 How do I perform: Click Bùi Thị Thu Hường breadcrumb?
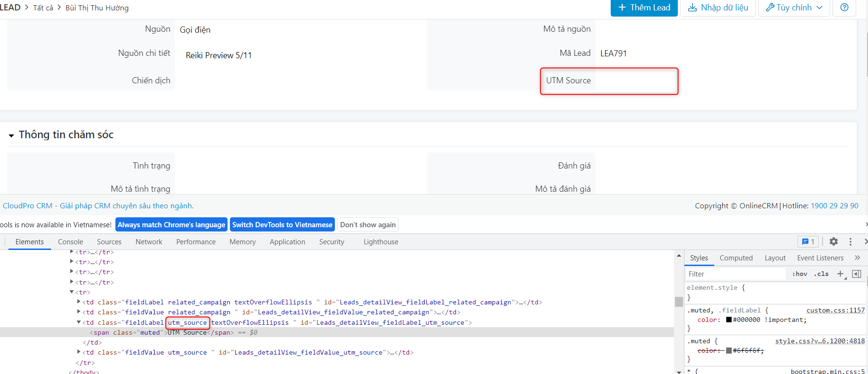click(97, 8)
